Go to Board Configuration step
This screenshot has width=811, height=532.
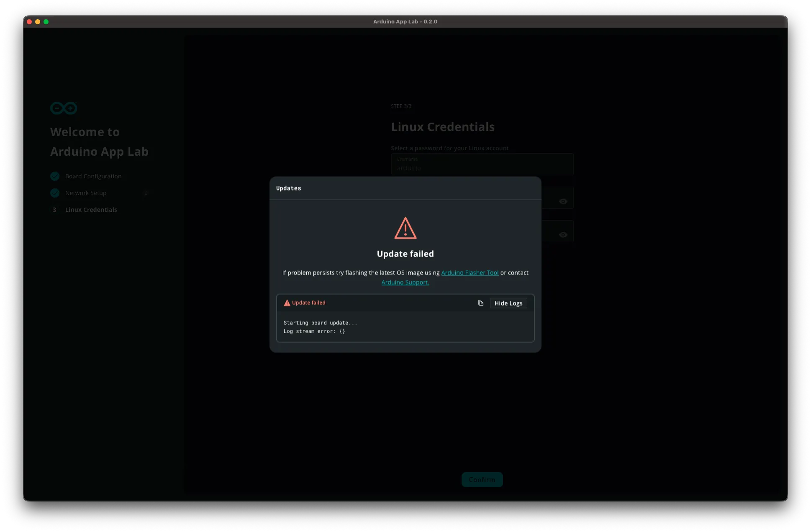93,176
